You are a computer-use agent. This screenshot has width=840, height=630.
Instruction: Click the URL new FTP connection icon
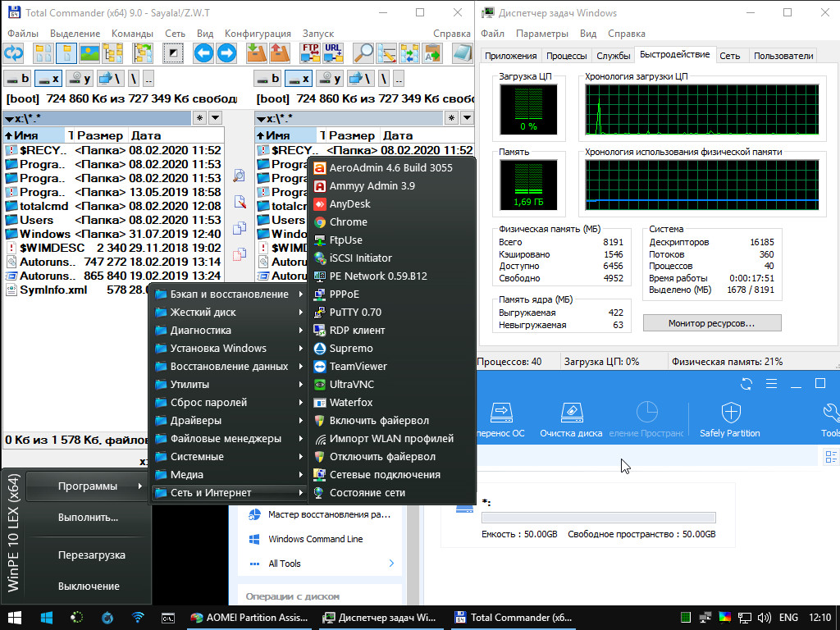[333, 53]
